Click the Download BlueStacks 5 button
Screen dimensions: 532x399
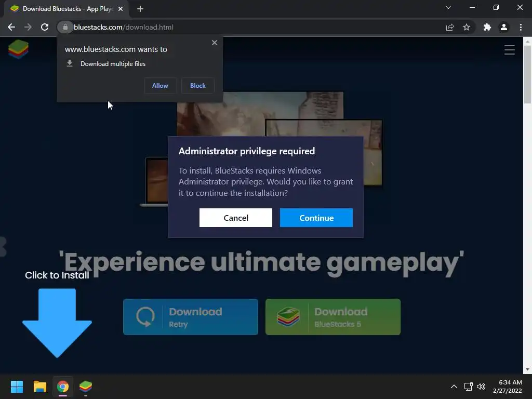pos(333,317)
